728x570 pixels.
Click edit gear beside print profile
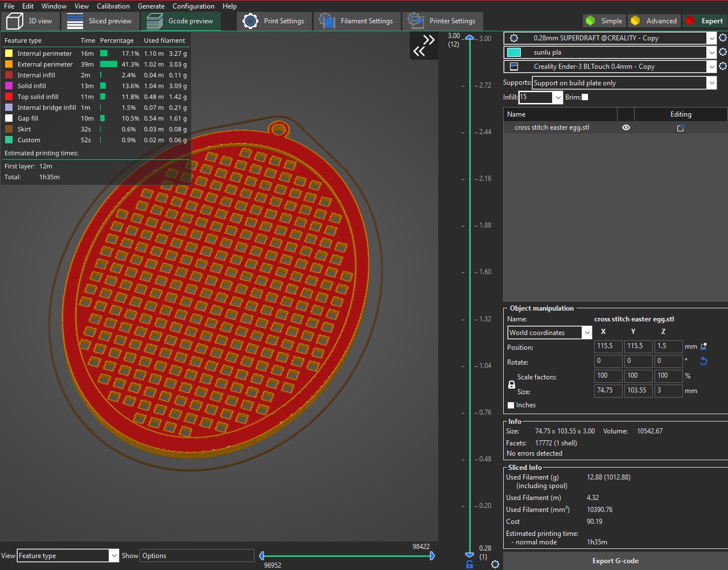pyautogui.click(x=723, y=38)
